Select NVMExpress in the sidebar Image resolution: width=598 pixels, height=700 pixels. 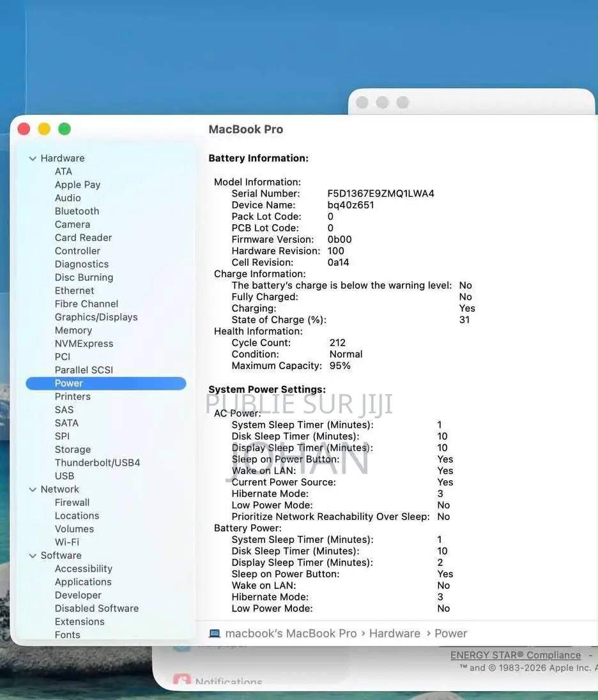84,344
